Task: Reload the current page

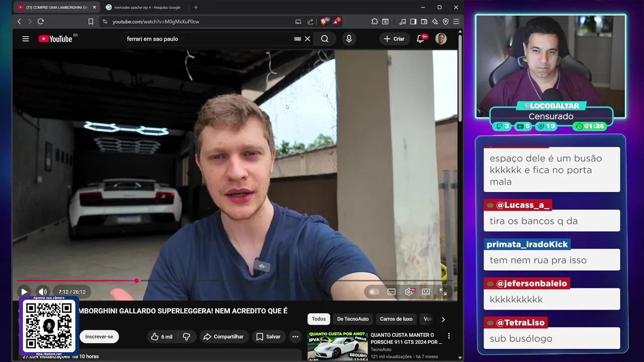Action: point(41,22)
